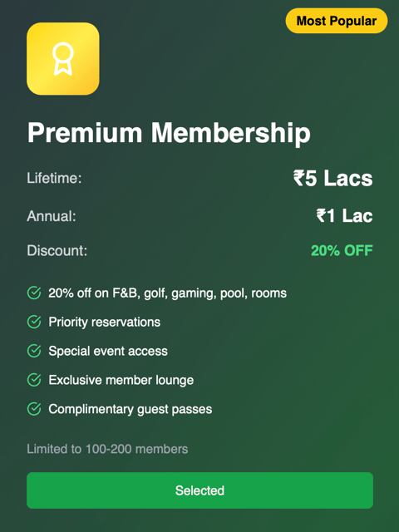
Task: Click the checkmark icon next to Exclusive member lounge
Action: (34, 380)
